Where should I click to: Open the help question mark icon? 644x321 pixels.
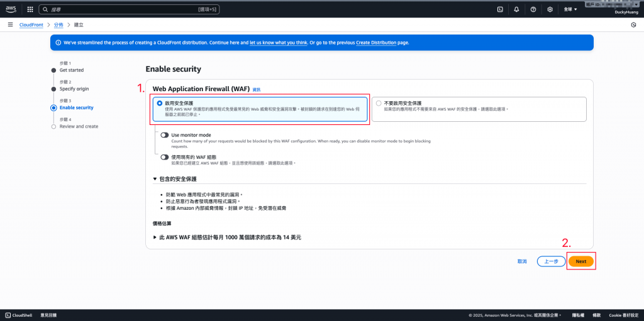click(533, 9)
